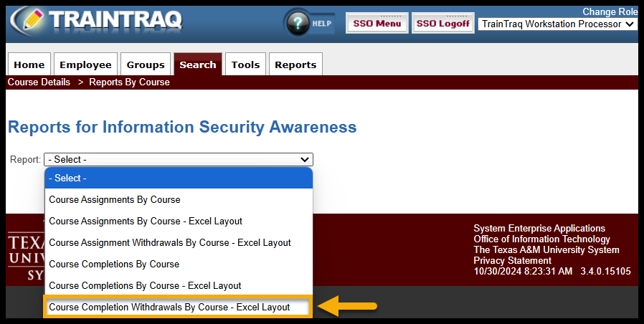Click the Course Details breadcrumb link
The height and width of the screenshot is (324, 644).
coord(39,82)
